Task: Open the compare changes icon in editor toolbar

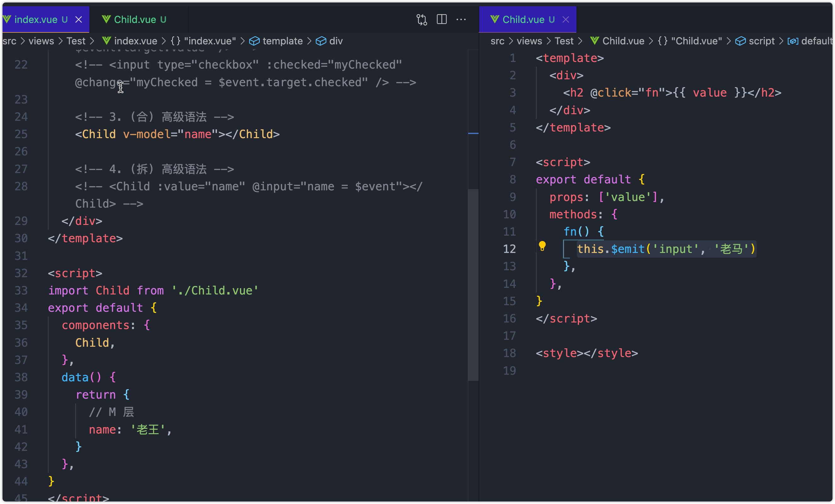Action: [x=422, y=19]
